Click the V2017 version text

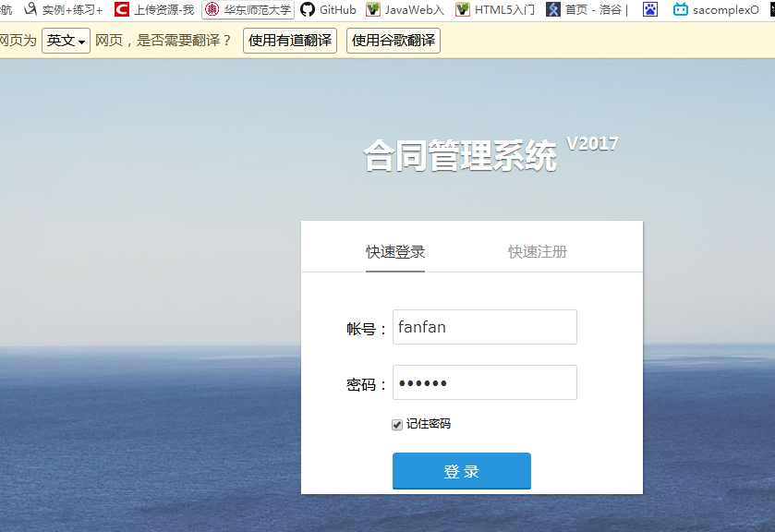coord(592,144)
